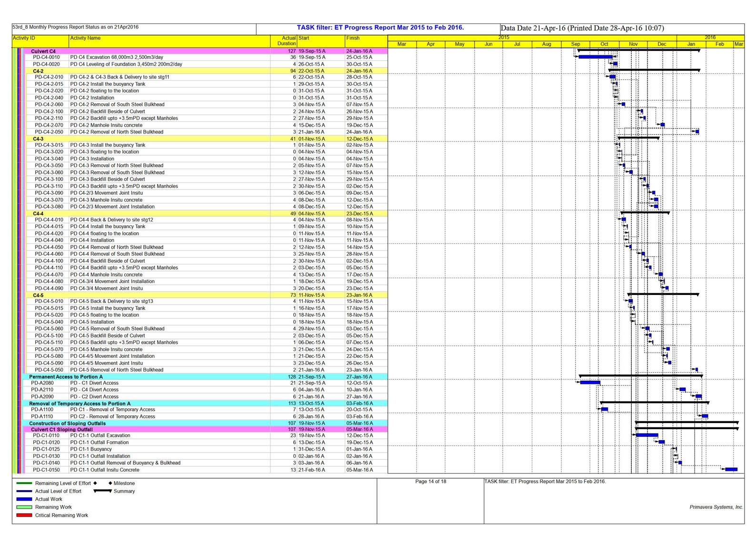Select activity PD-C4-0020 row ID
756x535 pixels.
pos(46,64)
